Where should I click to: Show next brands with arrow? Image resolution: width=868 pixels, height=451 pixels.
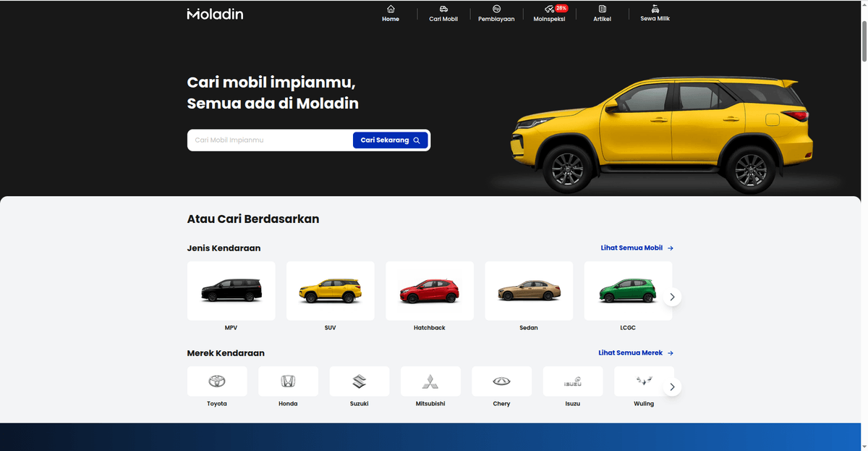[672, 387]
